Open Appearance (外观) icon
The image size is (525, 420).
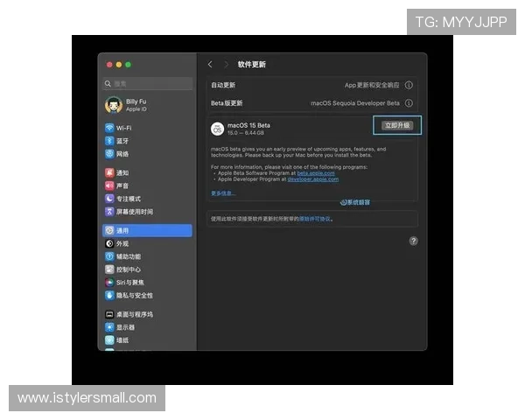pyautogui.click(x=109, y=243)
